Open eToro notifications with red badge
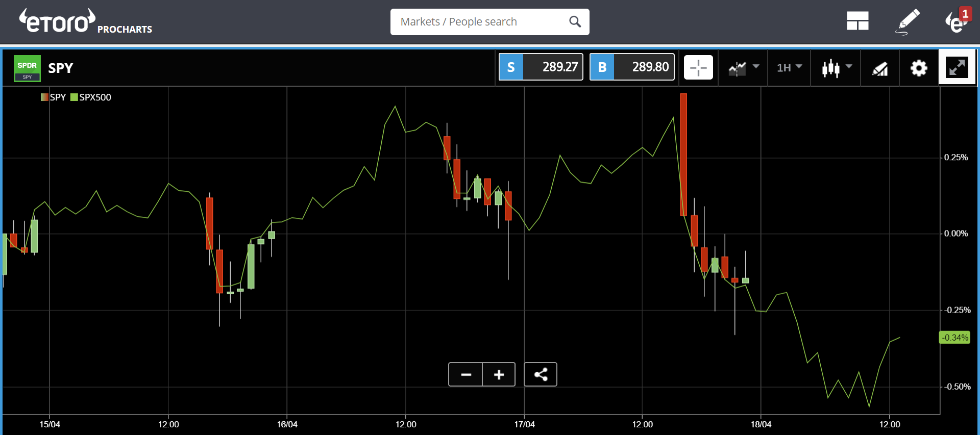 [957, 21]
